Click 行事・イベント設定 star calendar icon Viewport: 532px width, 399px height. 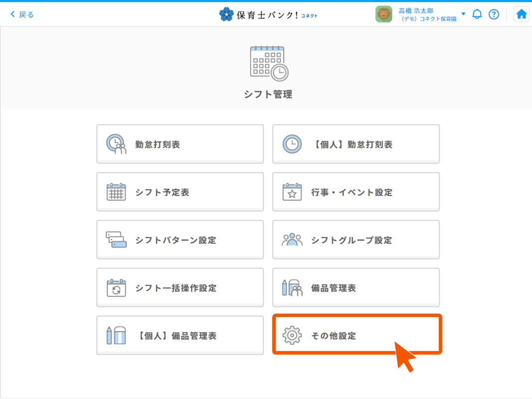click(292, 192)
